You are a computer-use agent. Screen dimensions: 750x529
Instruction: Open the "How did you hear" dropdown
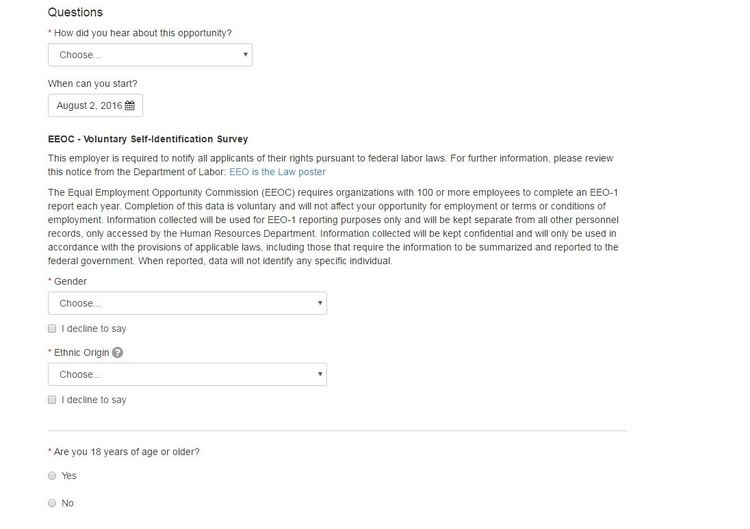click(x=150, y=55)
